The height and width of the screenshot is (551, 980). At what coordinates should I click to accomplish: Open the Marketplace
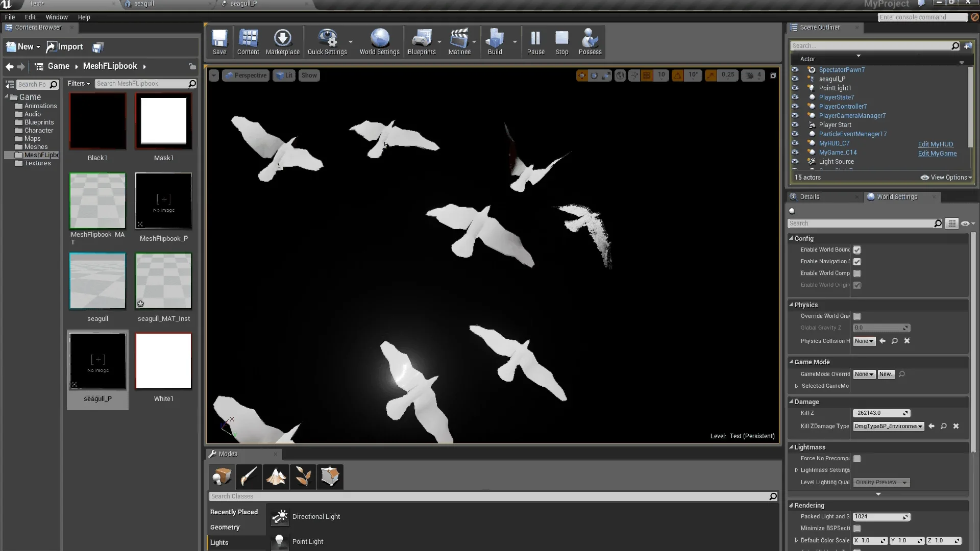point(283,42)
